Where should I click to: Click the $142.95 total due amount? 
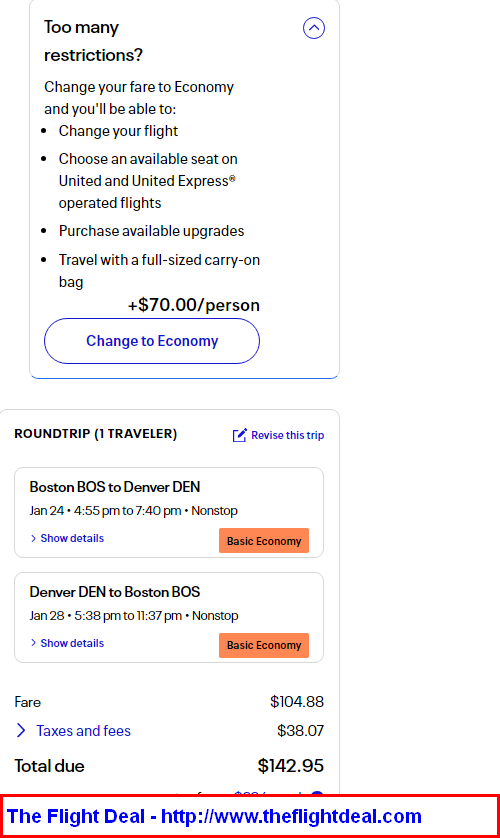(x=291, y=766)
